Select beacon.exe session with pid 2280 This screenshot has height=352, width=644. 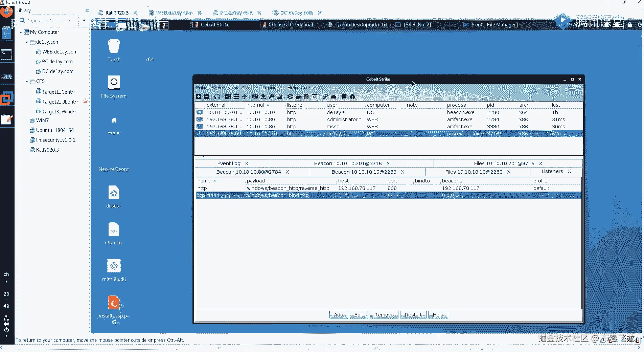coord(389,112)
